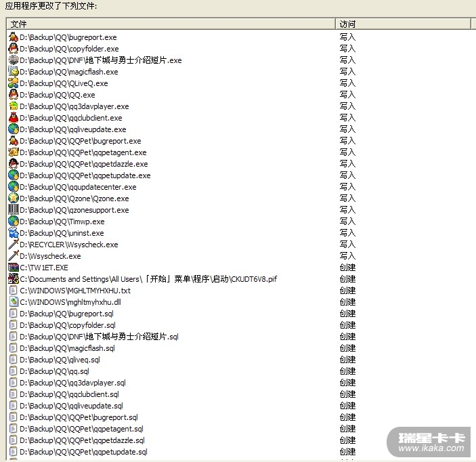Screen dimensions: 476x462
Task: Click icon of QLiveQ.exe
Action: [x=14, y=83]
